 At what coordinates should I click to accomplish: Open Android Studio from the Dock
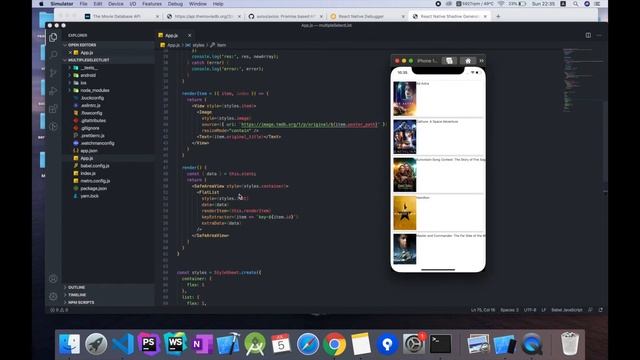coord(255,344)
